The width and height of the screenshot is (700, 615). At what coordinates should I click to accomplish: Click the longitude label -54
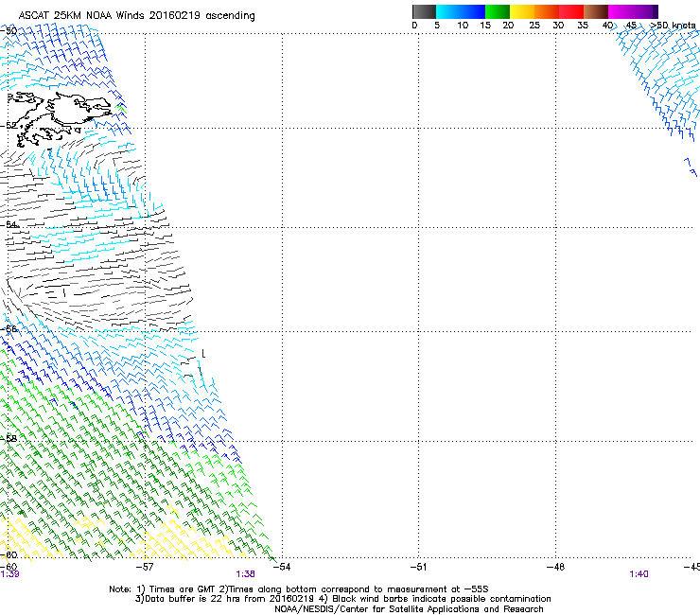coord(282,567)
